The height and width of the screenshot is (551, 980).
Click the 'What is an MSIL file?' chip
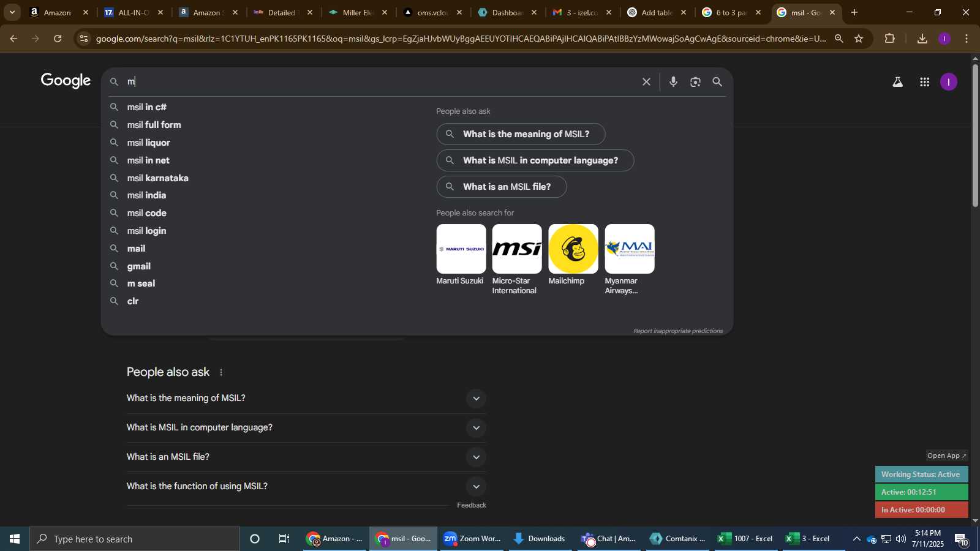pos(502,187)
